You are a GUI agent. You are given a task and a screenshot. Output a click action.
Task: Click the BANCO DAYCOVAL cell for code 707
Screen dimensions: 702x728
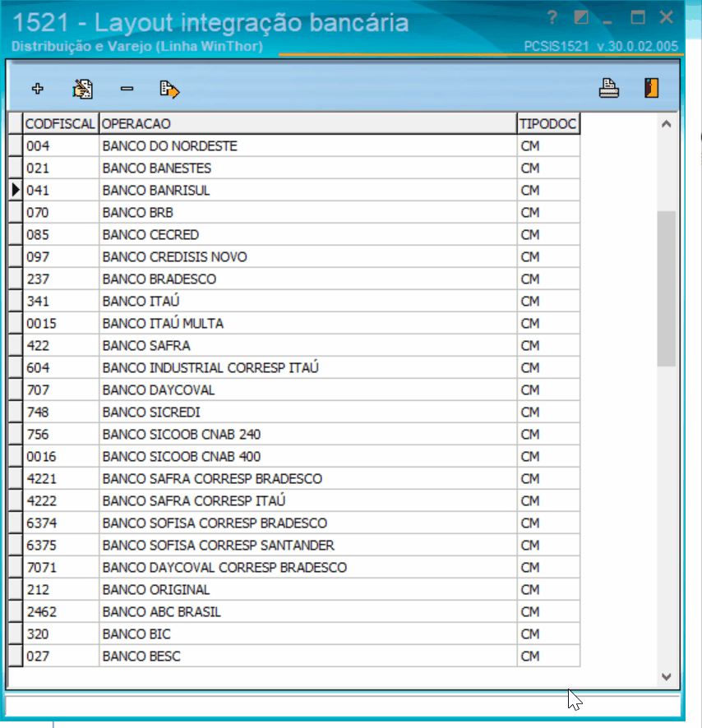coord(308,390)
